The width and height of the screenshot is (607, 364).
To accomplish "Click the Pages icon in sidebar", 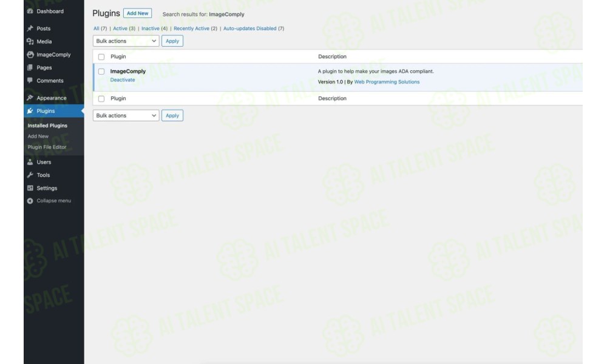I will click(30, 67).
